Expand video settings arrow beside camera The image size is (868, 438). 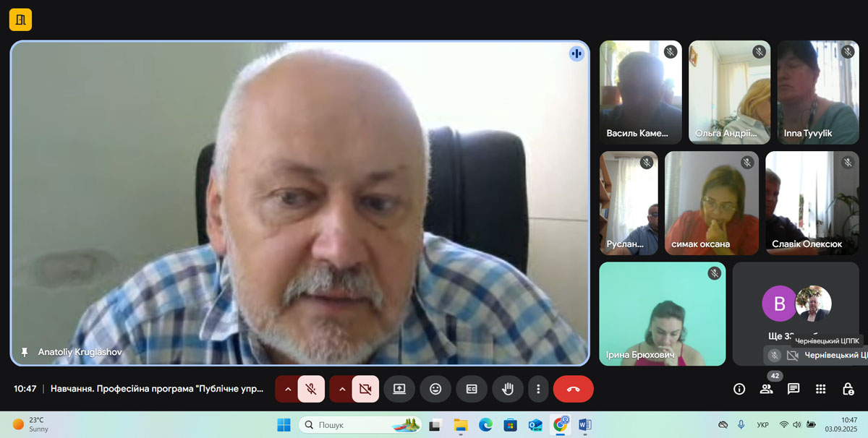[341, 389]
